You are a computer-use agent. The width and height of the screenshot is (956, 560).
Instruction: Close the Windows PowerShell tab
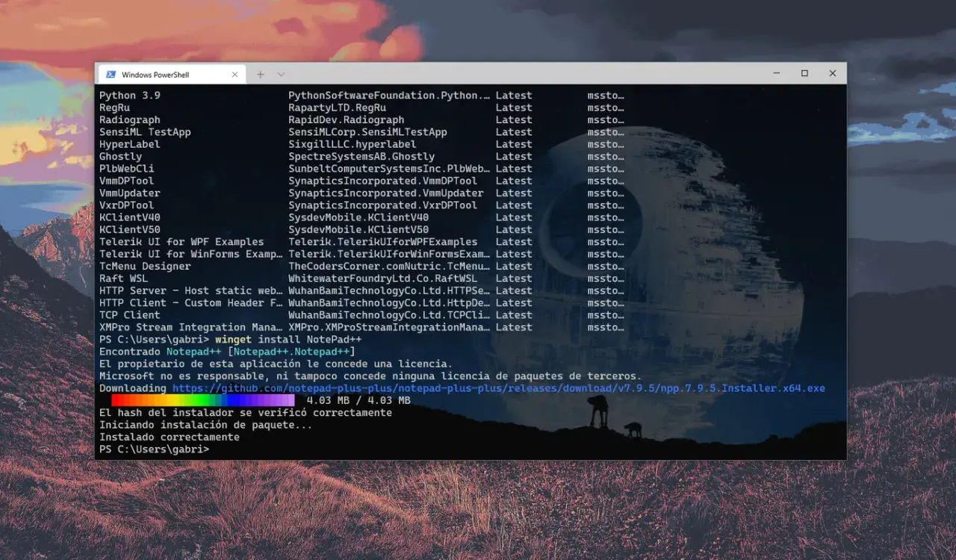tap(235, 75)
